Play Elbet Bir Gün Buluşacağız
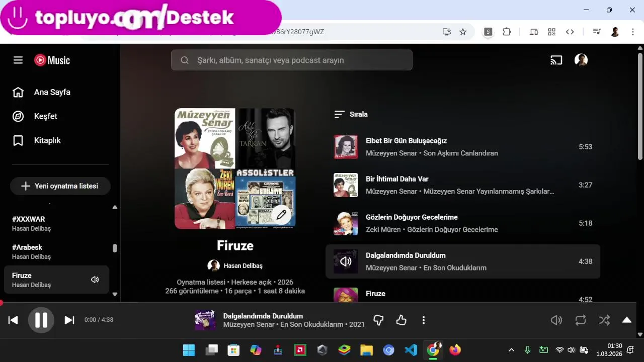The height and width of the screenshot is (362, 644). (406, 141)
